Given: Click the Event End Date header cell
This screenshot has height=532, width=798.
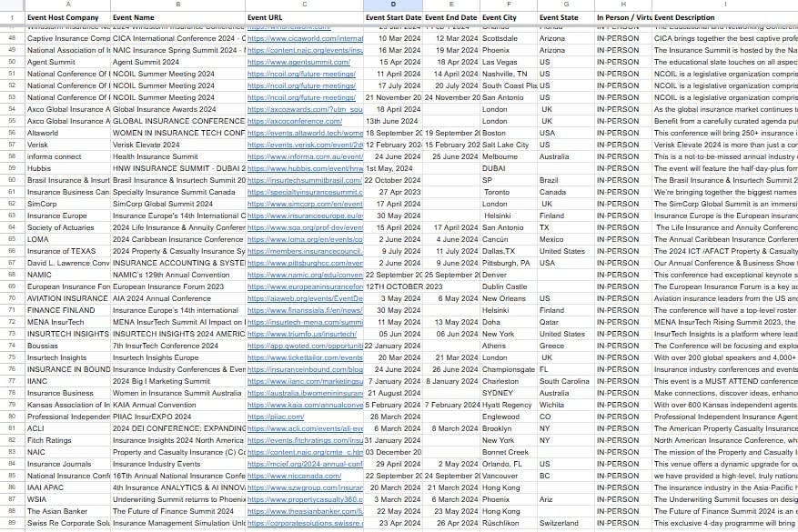Looking at the screenshot, I should click(451, 17).
